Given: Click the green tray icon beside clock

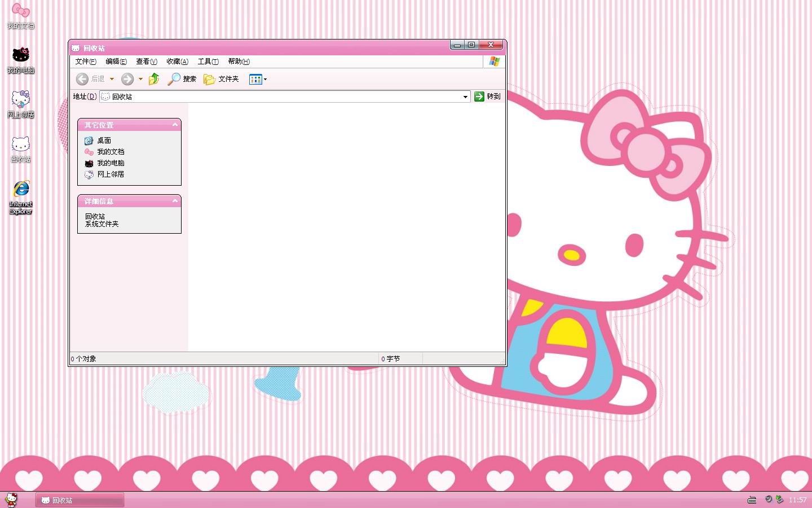Looking at the screenshot, I should pyautogui.click(x=779, y=499).
